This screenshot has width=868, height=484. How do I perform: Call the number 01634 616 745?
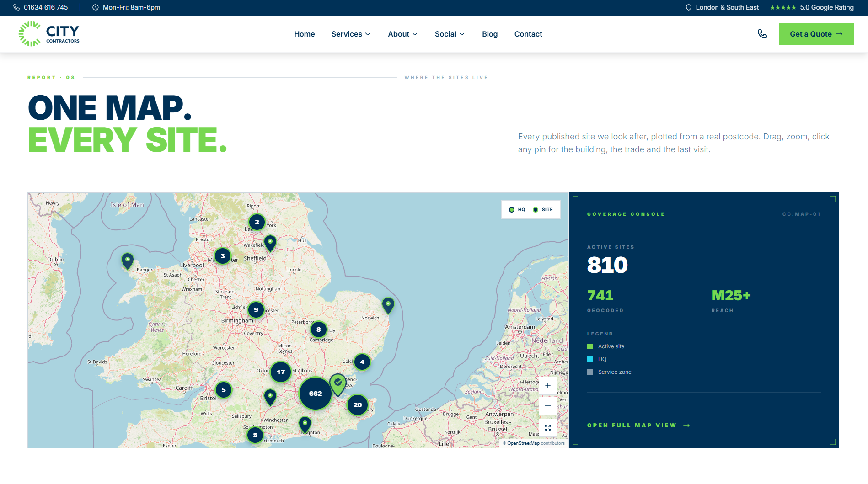coord(46,7)
